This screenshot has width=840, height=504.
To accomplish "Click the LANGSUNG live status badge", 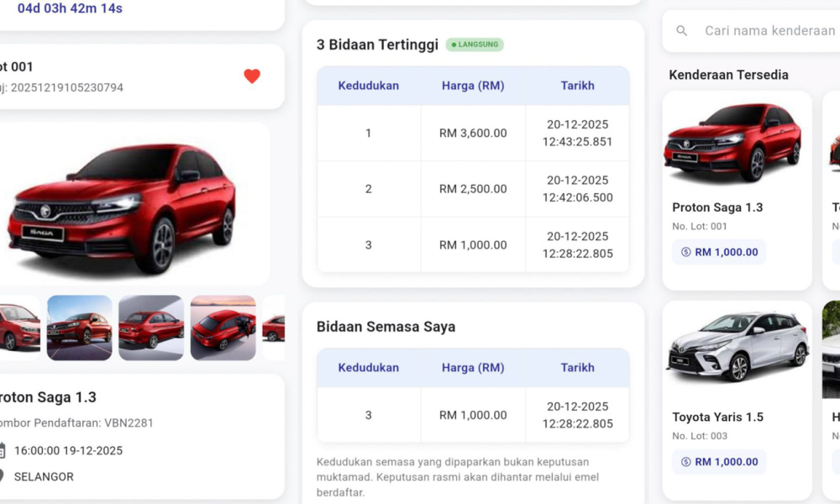I will pos(475,45).
